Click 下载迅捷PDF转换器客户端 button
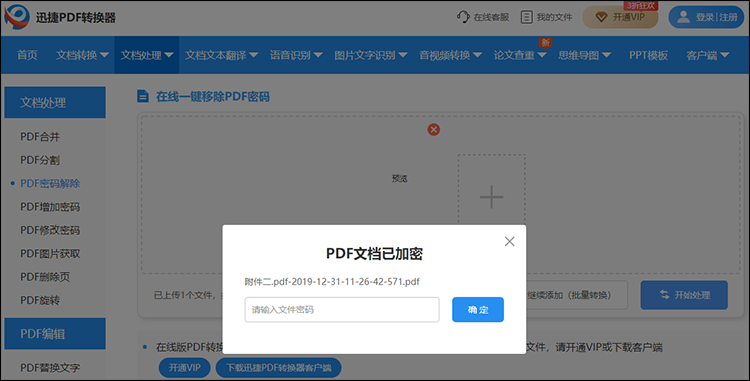 (278, 368)
